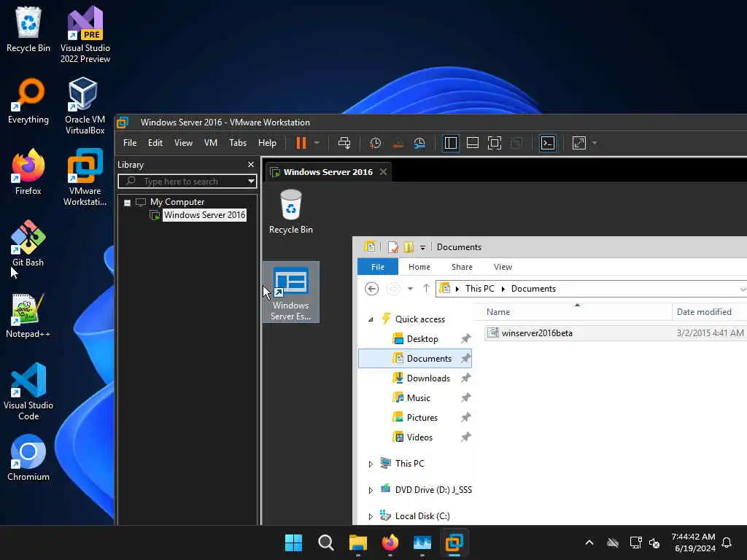Select the winserver2016beta file
Image resolution: width=747 pixels, height=560 pixels.
[537, 333]
